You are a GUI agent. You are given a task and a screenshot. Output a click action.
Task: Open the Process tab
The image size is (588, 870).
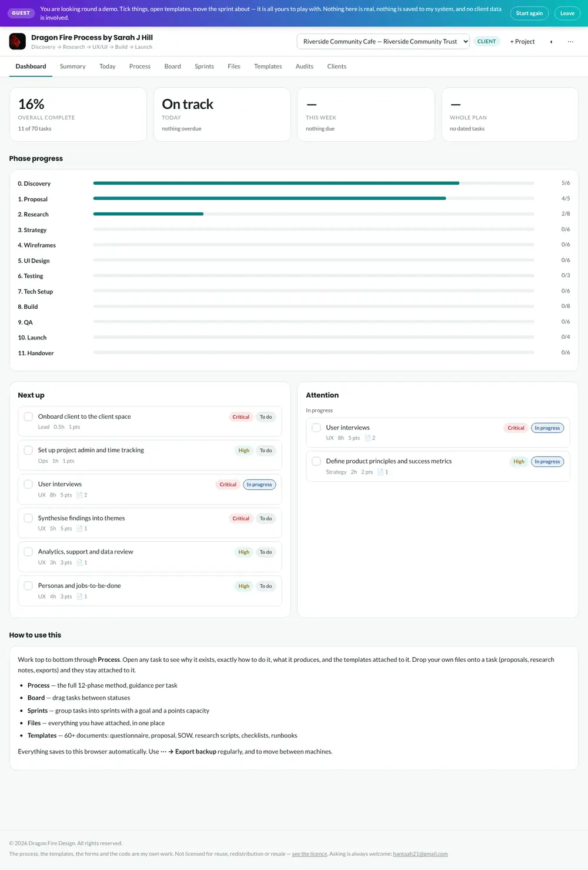pyautogui.click(x=140, y=66)
